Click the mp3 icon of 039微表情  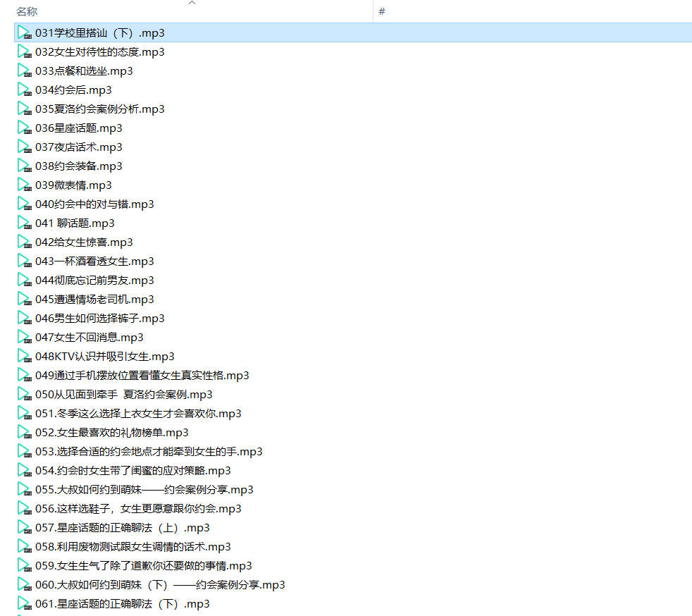point(24,185)
